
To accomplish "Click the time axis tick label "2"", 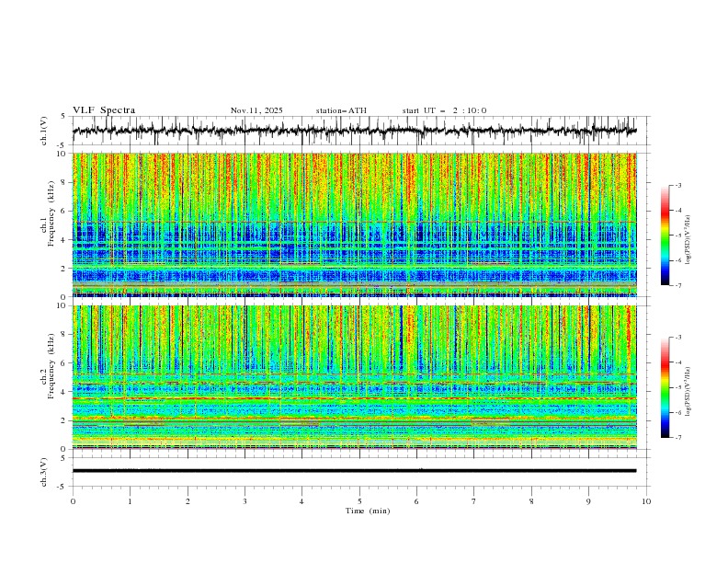I will tap(188, 501).
